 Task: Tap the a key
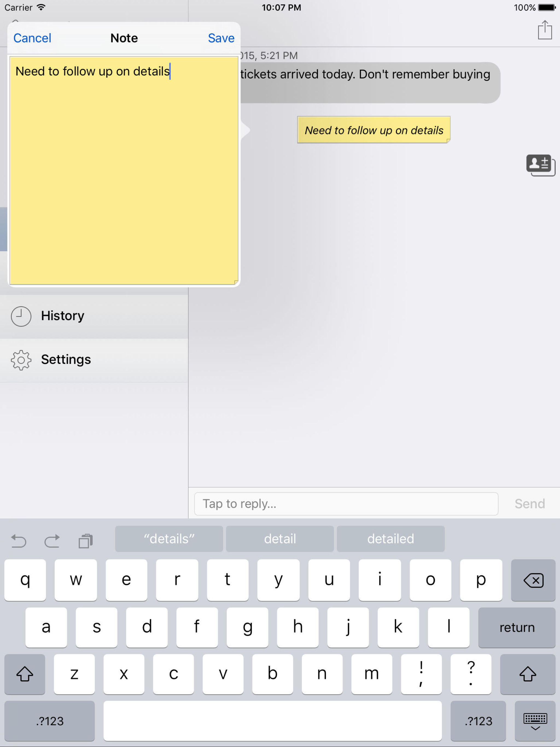[46, 627]
